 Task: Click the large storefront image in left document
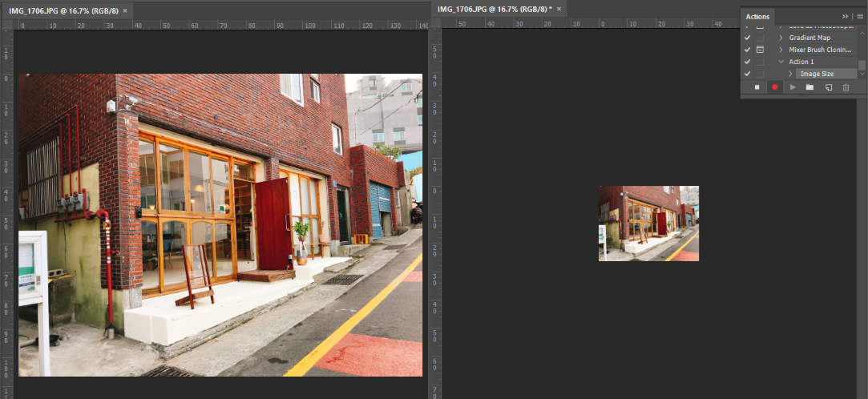click(x=220, y=224)
